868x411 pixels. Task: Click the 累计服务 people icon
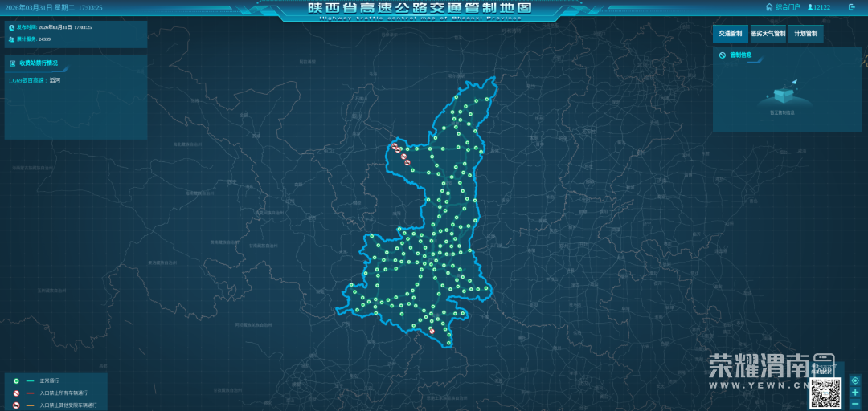click(12, 39)
